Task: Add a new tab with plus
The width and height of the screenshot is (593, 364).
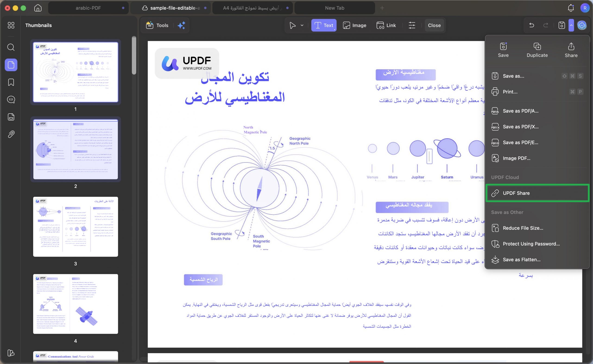Action: [x=382, y=8]
